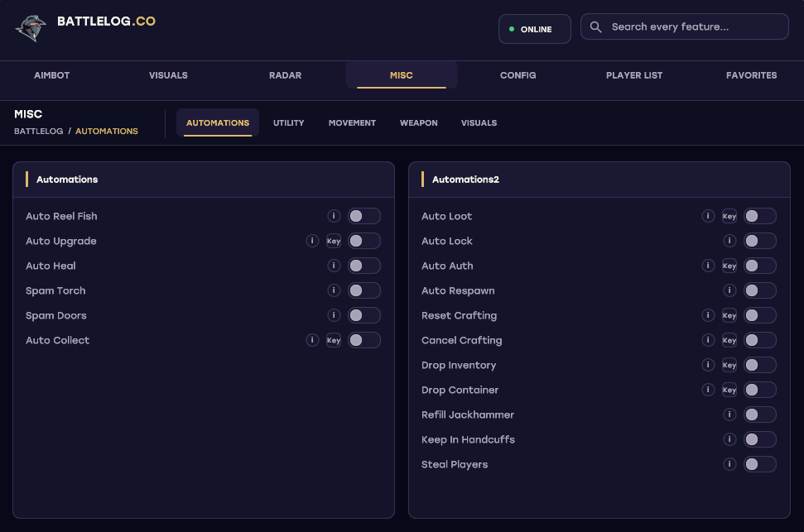Click the Key icon beside Drop Inventory
Screen dimensions: 804x532
tap(729, 365)
